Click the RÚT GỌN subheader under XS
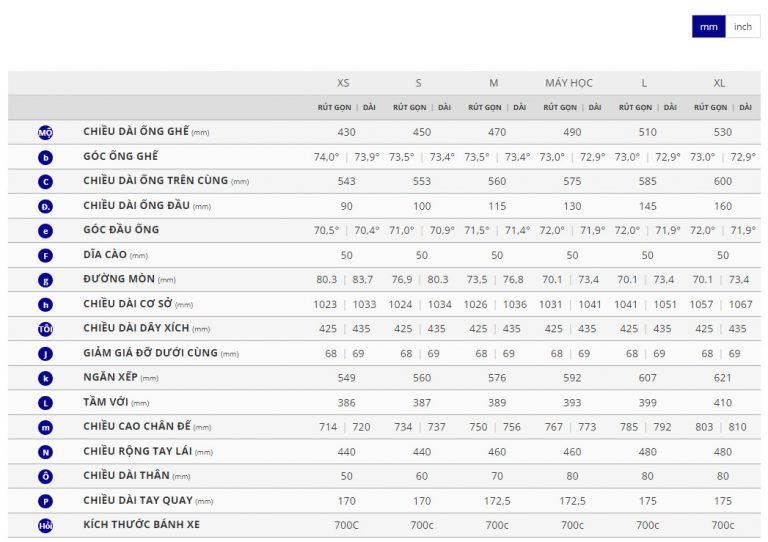Image resolution: width=768 pixels, height=542 pixels. 335,107
